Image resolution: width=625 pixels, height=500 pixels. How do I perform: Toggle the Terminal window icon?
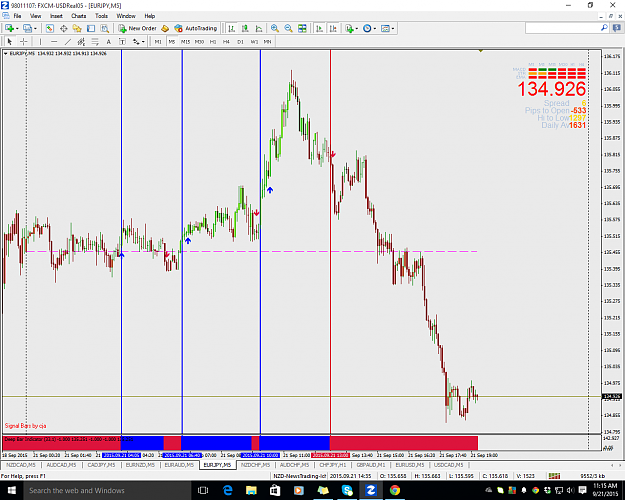pyautogui.click(x=91, y=28)
